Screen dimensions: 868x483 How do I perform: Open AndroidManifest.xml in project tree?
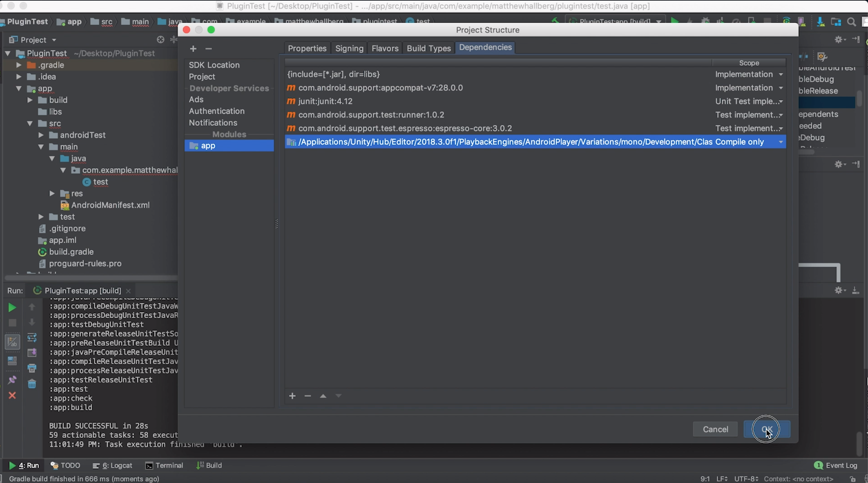[105, 205]
